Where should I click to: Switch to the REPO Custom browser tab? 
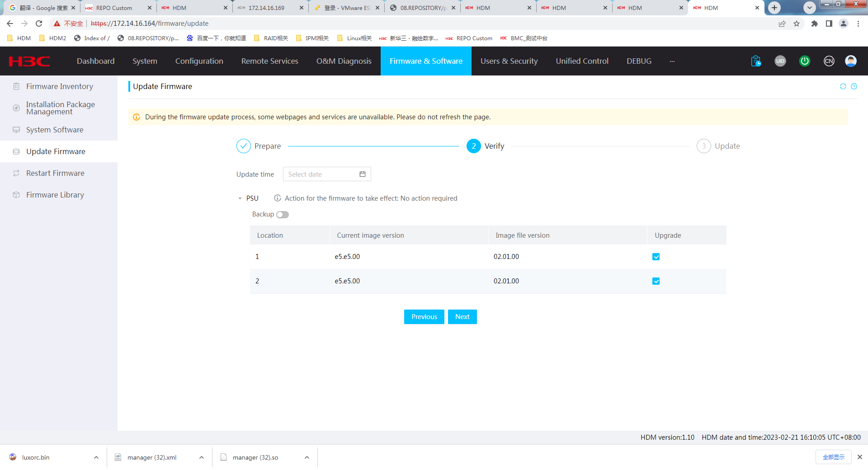[118, 8]
